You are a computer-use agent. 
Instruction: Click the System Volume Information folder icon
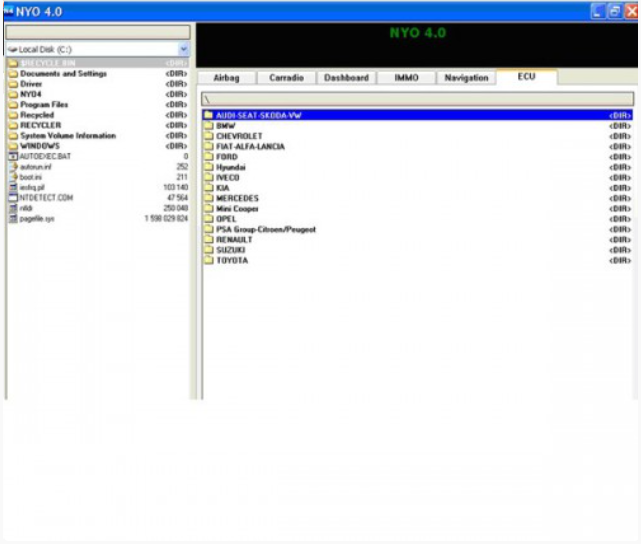[x=13, y=136]
